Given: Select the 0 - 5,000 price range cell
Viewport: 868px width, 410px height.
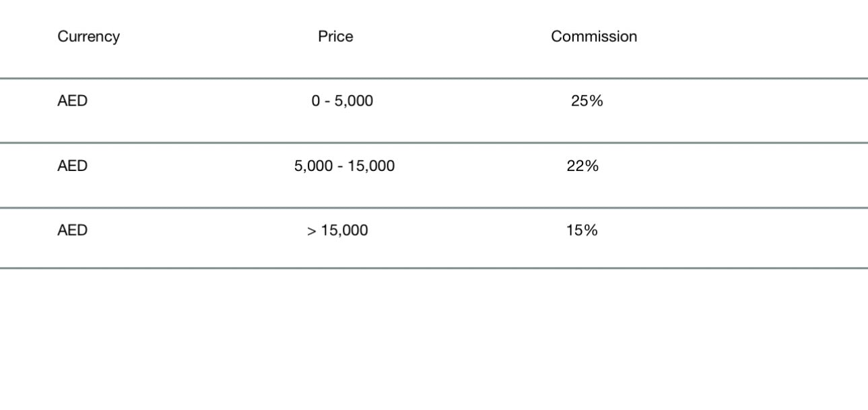Looking at the screenshot, I should [x=342, y=102].
